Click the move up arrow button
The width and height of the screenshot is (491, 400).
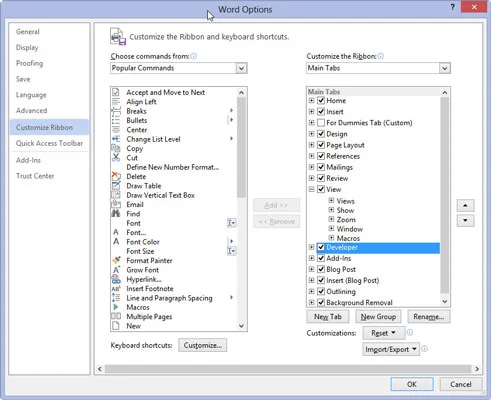465,205
